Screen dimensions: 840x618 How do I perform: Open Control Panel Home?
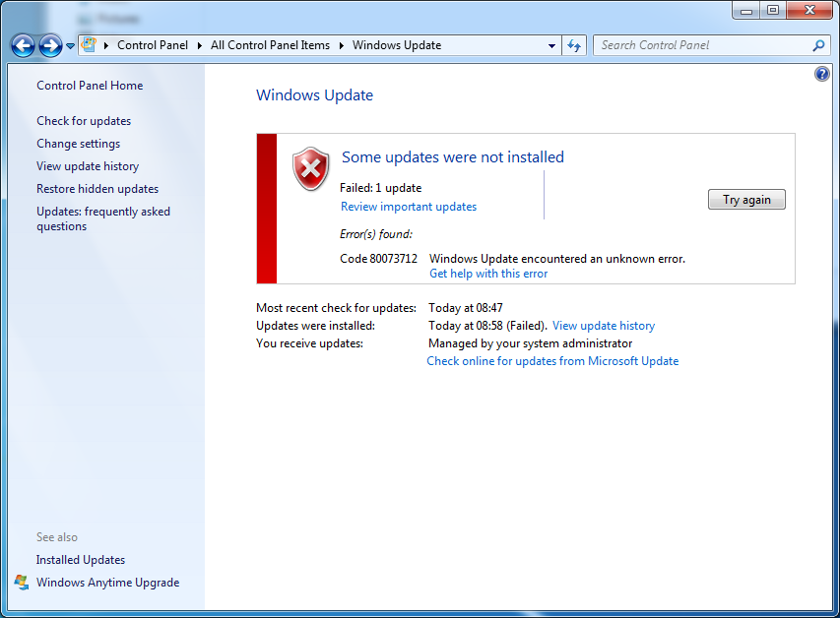coord(90,86)
